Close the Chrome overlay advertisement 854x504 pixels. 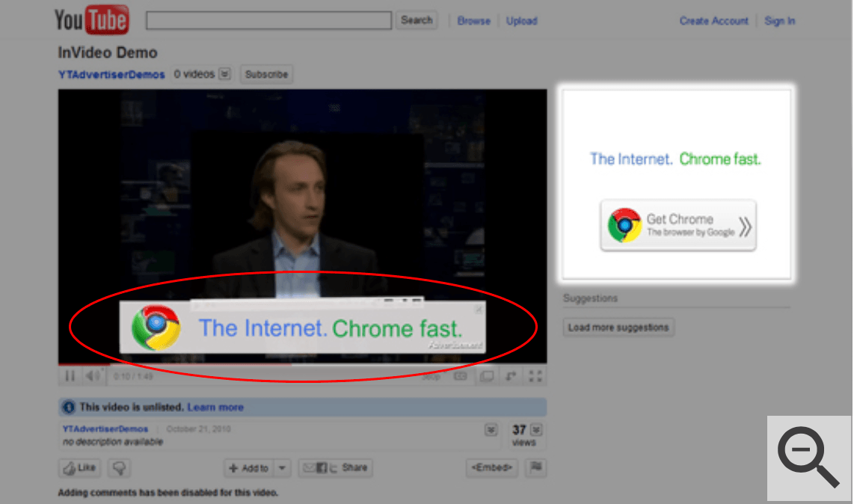tap(479, 309)
